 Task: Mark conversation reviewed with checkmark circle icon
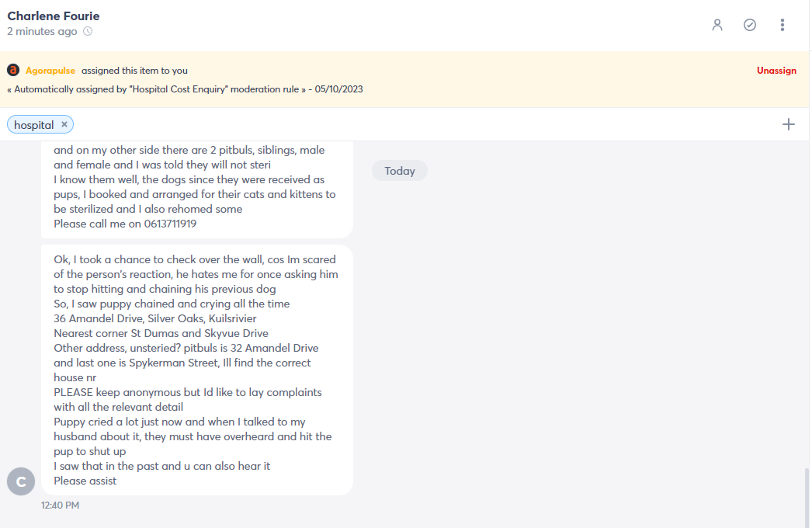(x=749, y=25)
